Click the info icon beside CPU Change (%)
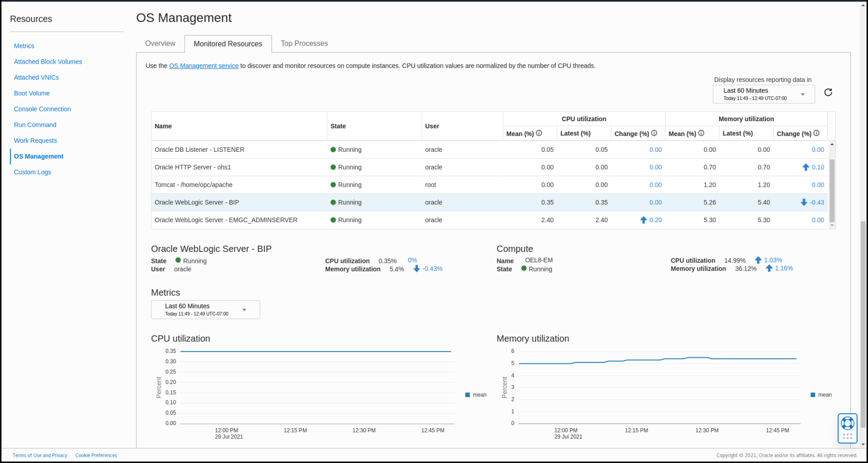 (653, 133)
